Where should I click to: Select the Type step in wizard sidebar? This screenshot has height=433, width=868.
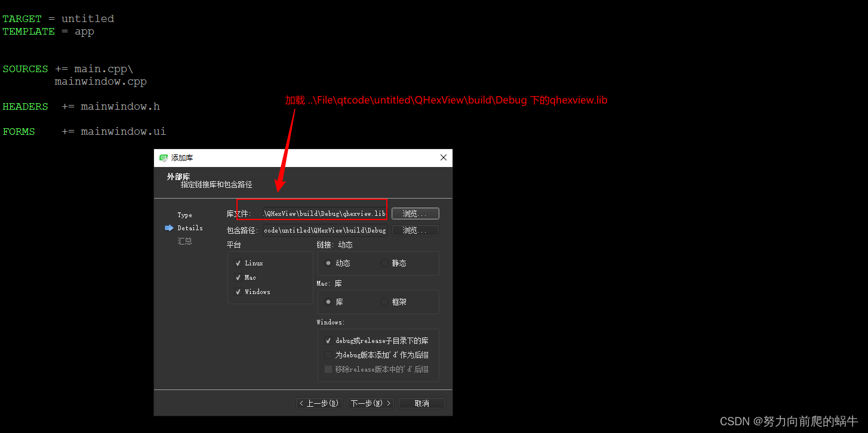[x=184, y=215]
